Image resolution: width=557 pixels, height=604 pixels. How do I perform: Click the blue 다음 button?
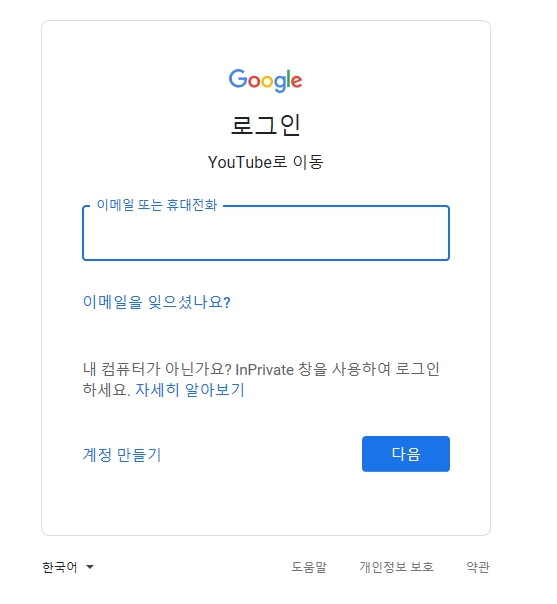click(406, 454)
